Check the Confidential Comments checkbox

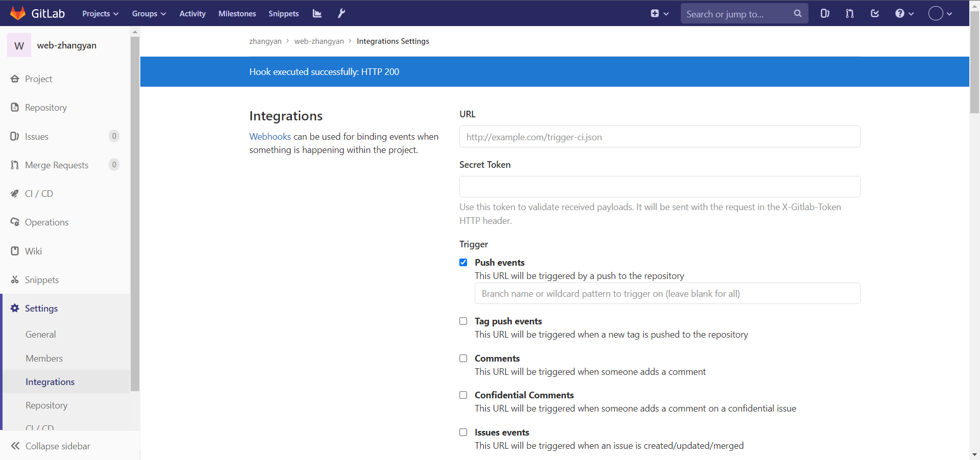click(463, 395)
